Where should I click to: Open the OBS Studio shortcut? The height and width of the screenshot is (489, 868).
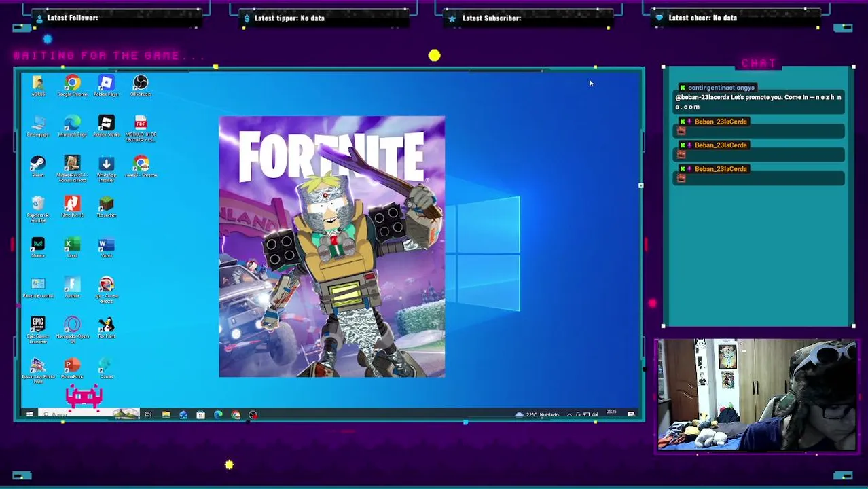click(141, 86)
